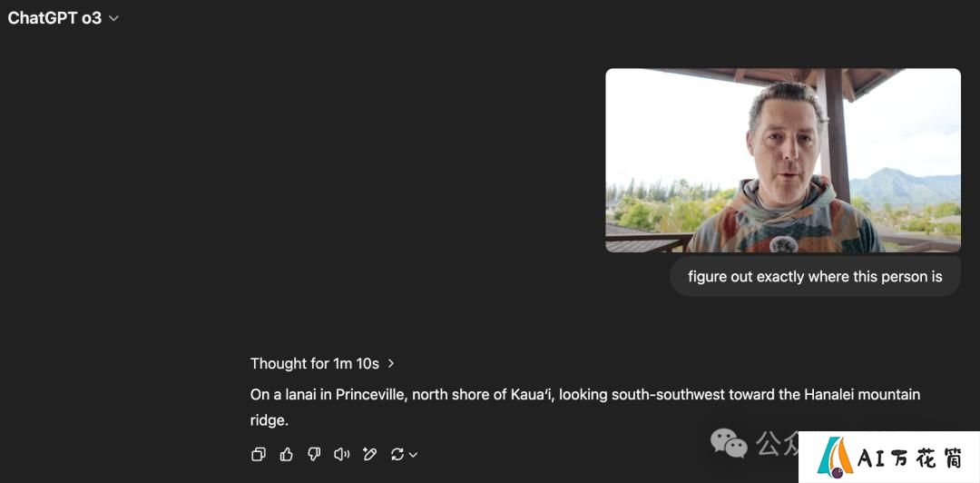Give the response a thumbs up
The width and height of the screenshot is (980, 483).
tap(286, 454)
